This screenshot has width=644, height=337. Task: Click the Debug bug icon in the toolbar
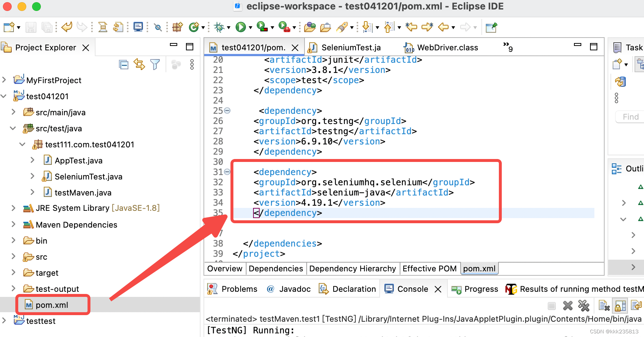tap(219, 27)
